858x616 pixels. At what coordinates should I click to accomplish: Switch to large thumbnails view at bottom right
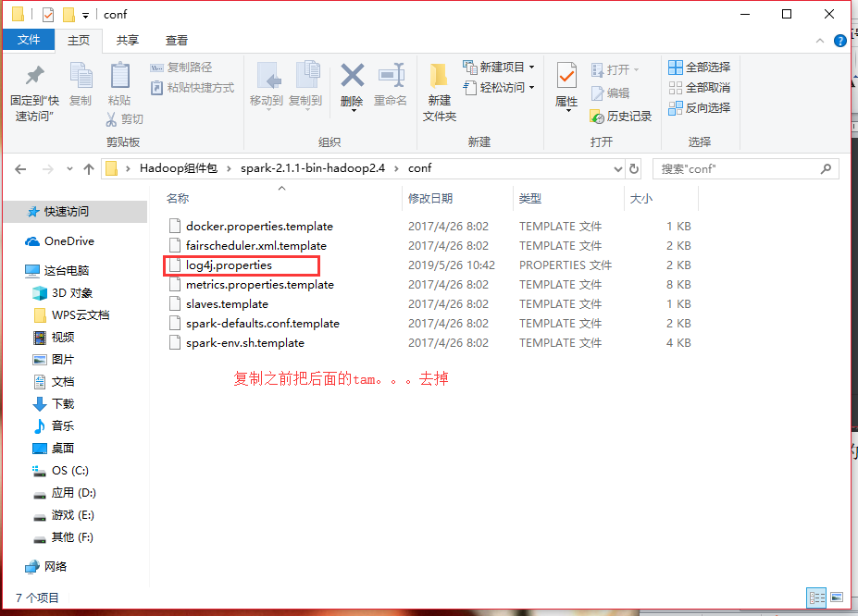coord(839,598)
